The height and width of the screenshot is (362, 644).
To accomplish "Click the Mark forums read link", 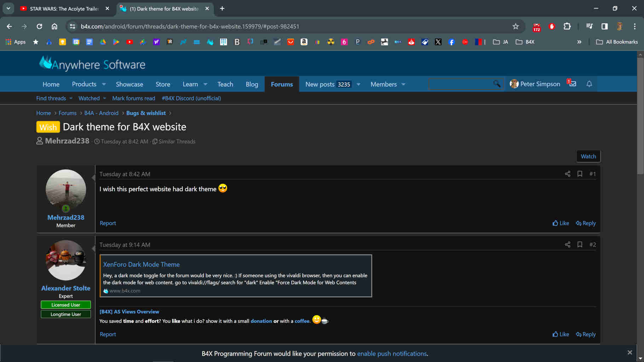I will pyautogui.click(x=133, y=98).
